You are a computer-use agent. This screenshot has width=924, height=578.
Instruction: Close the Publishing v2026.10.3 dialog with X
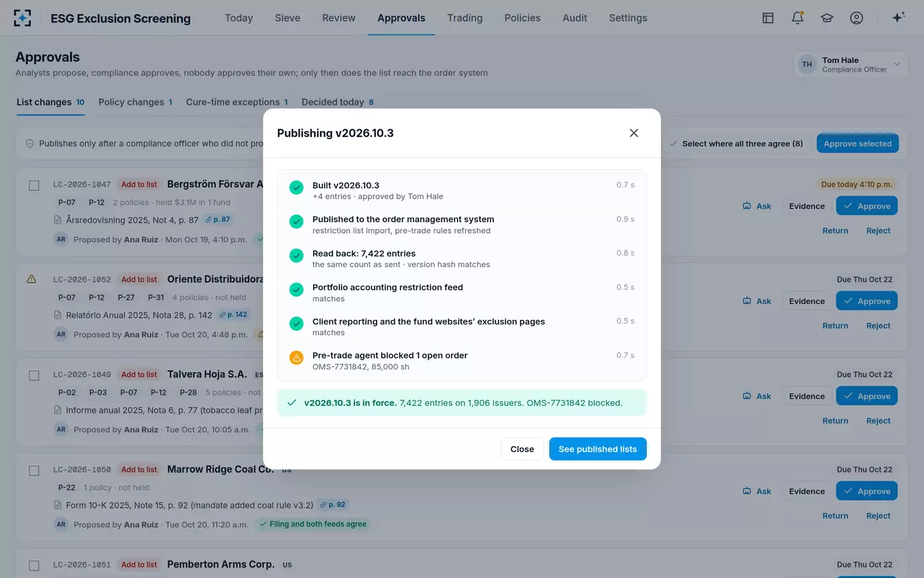(634, 133)
